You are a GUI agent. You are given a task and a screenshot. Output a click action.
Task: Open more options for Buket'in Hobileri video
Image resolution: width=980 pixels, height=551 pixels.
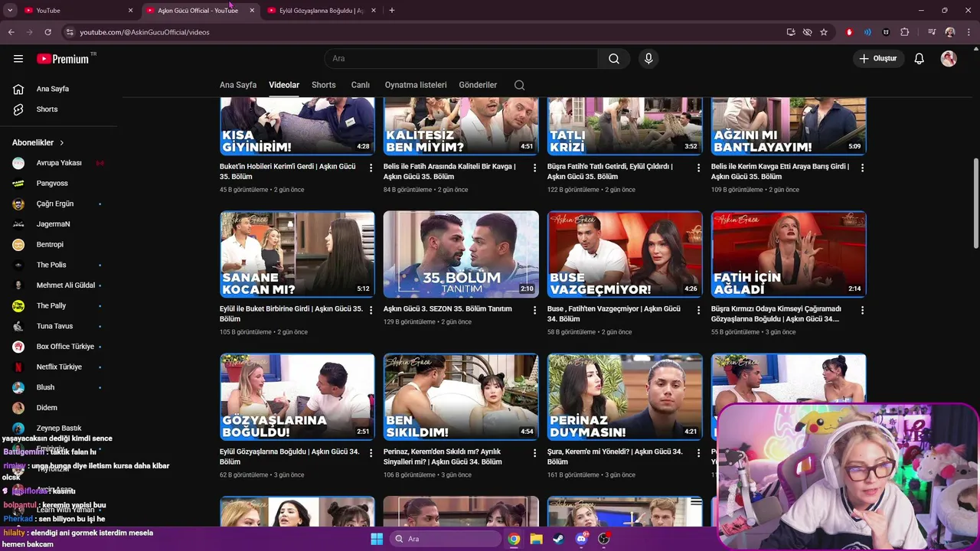[371, 168]
